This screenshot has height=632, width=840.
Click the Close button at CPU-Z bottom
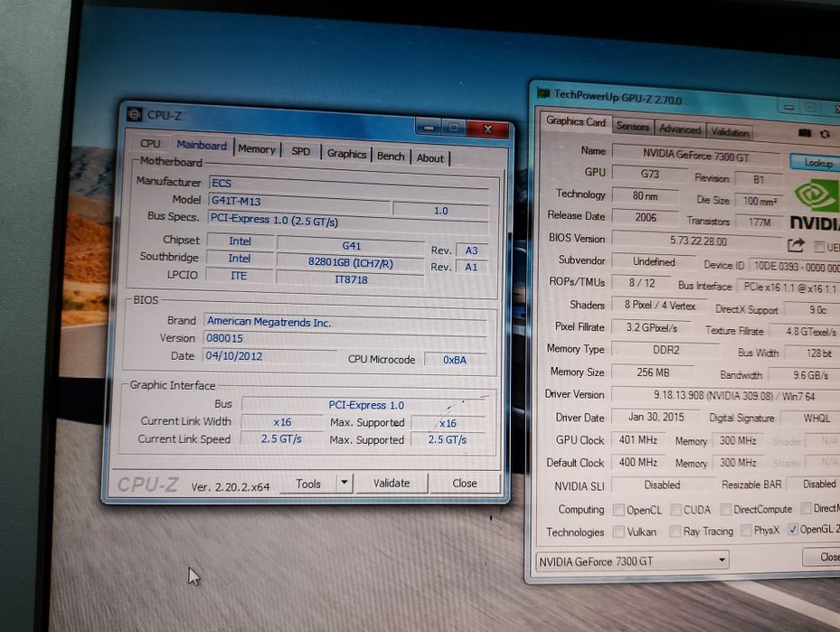(x=465, y=483)
